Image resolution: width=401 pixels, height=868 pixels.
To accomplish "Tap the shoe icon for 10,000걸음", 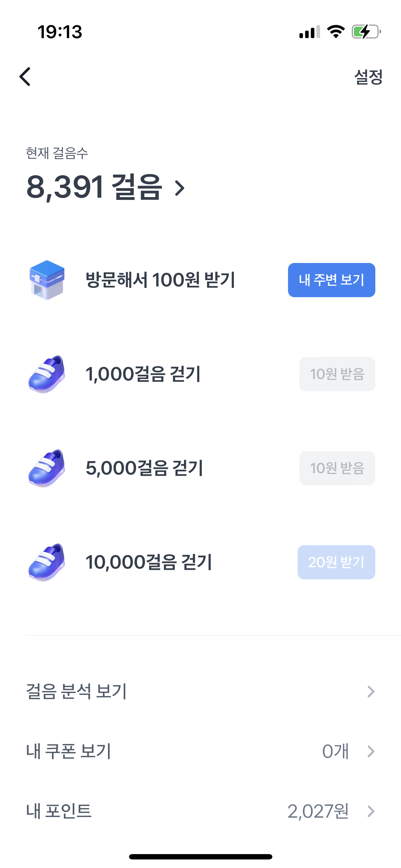I will pyautogui.click(x=47, y=562).
